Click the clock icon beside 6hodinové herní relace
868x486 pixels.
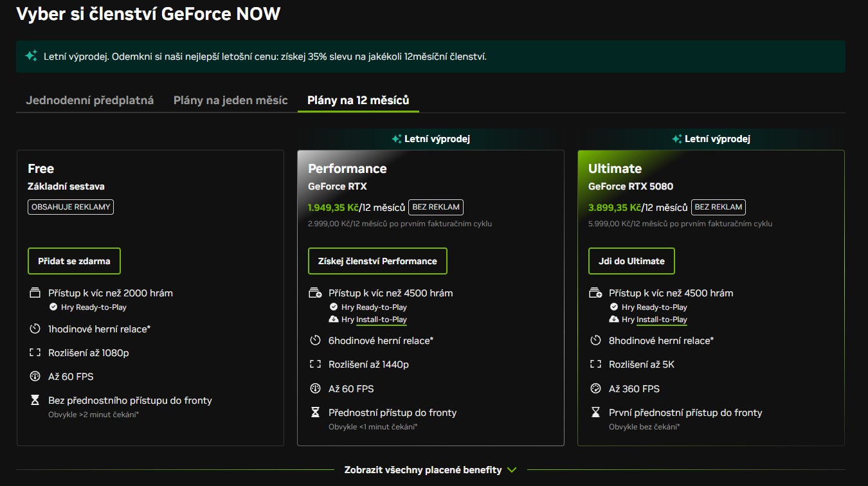pyautogui.click(x=316, y=341)
